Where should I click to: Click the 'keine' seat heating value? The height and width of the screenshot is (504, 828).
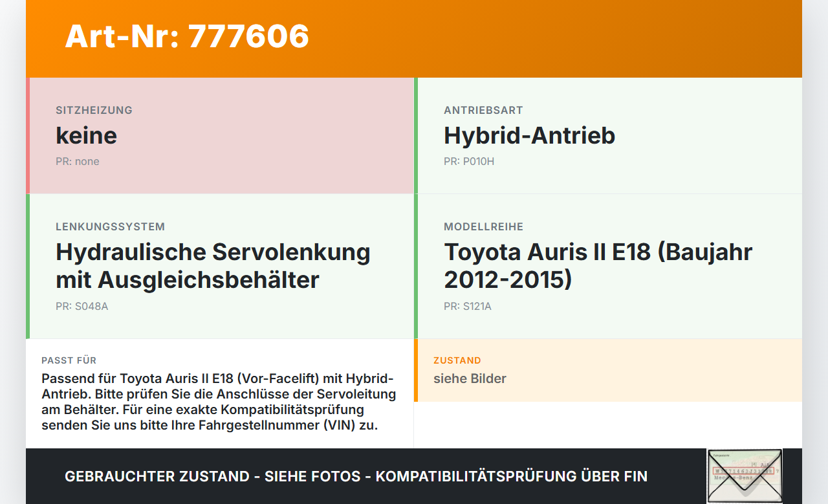click(x=86, y=135)
